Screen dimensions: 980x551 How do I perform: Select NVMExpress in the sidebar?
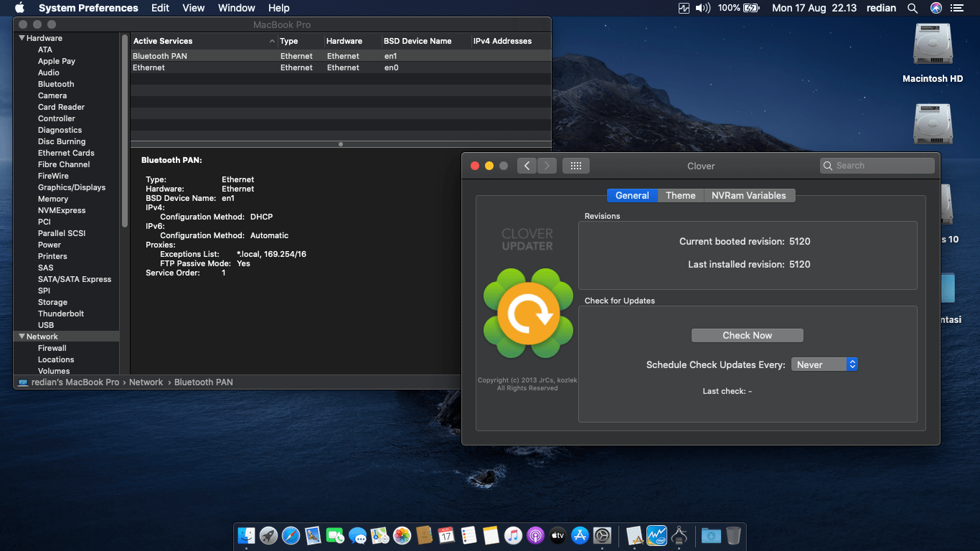pyautogui.click(x=62, y=210)
